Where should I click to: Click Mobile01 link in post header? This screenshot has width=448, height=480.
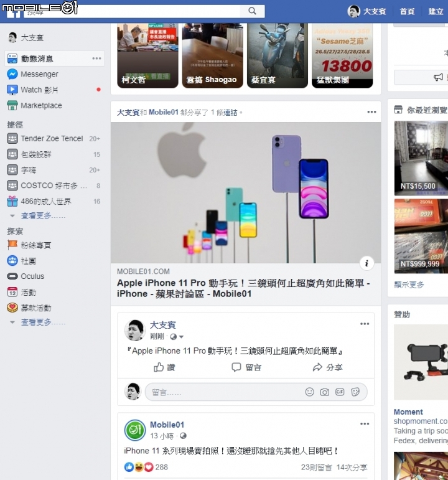click(164, 112)
